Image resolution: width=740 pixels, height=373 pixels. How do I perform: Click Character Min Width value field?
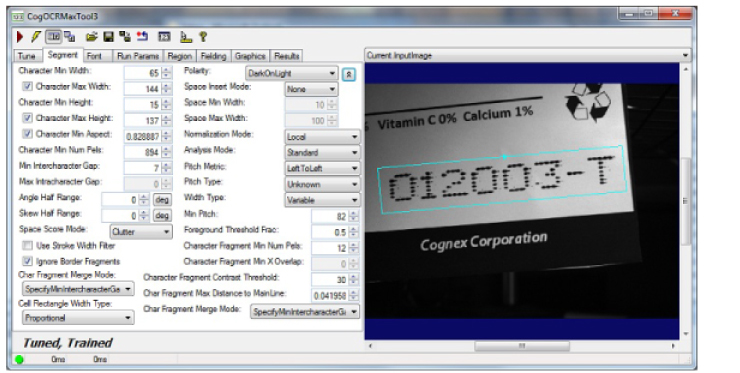(x=143, y=73)
